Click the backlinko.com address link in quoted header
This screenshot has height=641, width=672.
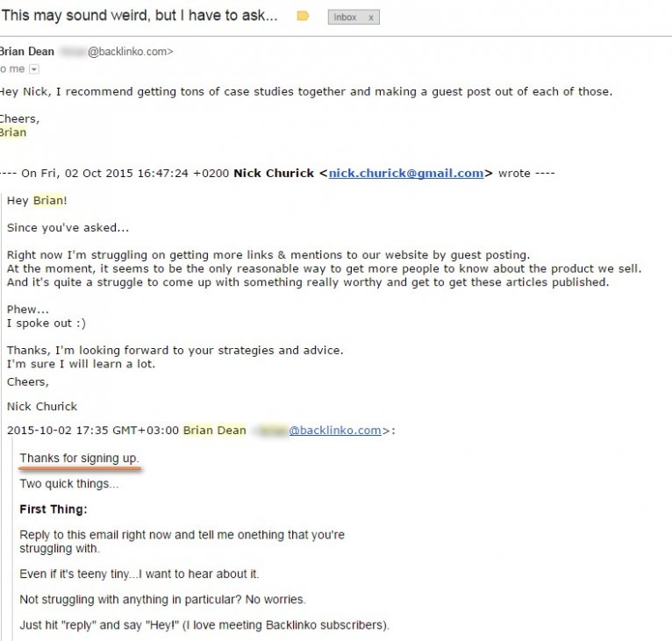tap(335, 430)
